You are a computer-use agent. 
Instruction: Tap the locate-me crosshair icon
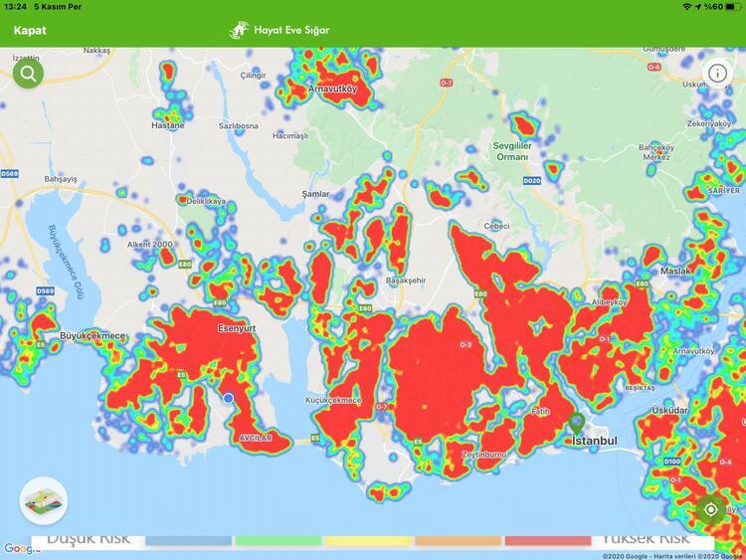[712, 509]
